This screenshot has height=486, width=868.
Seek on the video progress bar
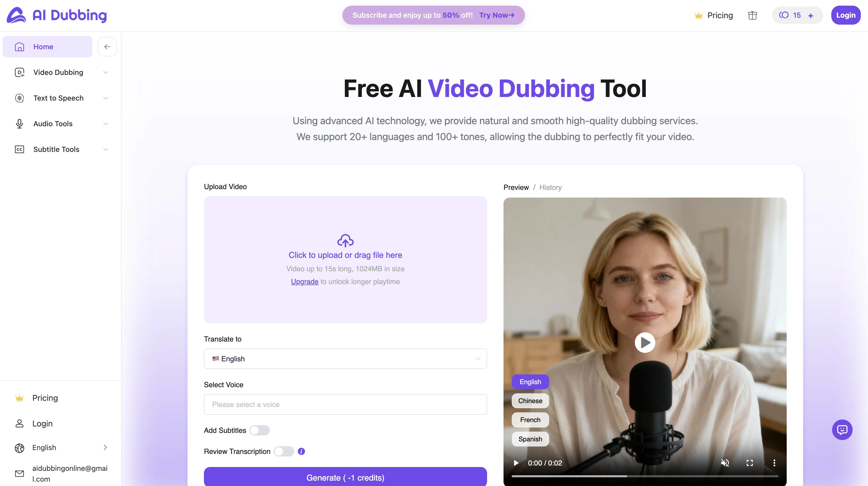(x=645, y=476)
